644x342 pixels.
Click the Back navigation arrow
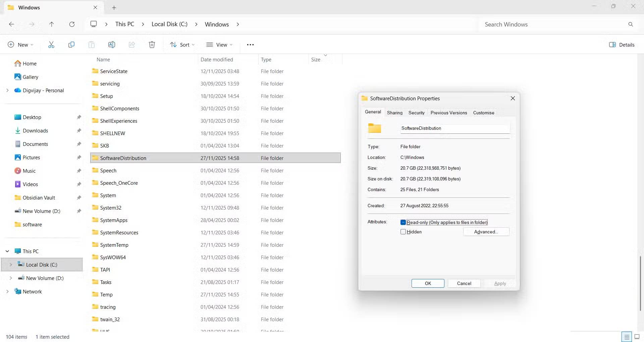tap(11, 24)
